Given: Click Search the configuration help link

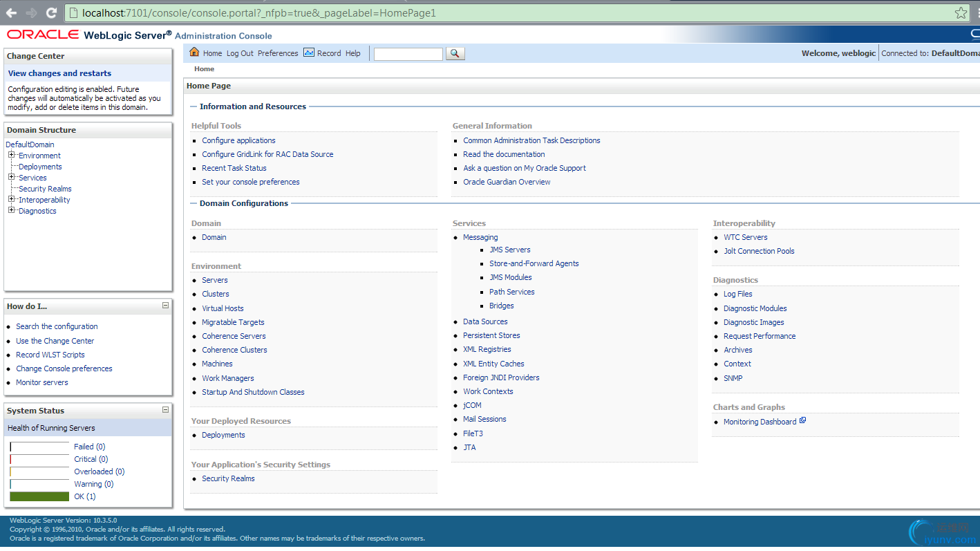Looking at the screenshot, I should [57, 326].
